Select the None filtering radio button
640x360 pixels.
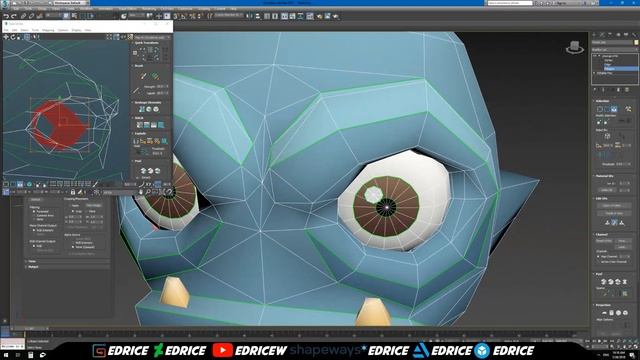coord(34,219)
